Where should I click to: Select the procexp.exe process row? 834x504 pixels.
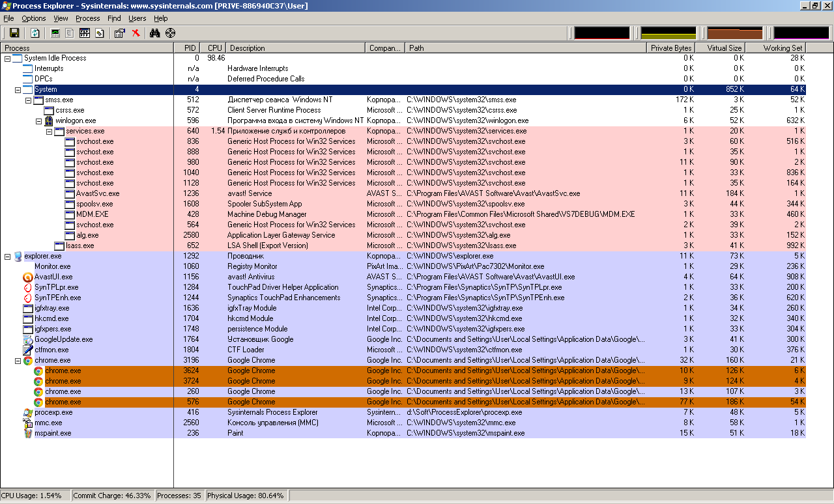53,412
